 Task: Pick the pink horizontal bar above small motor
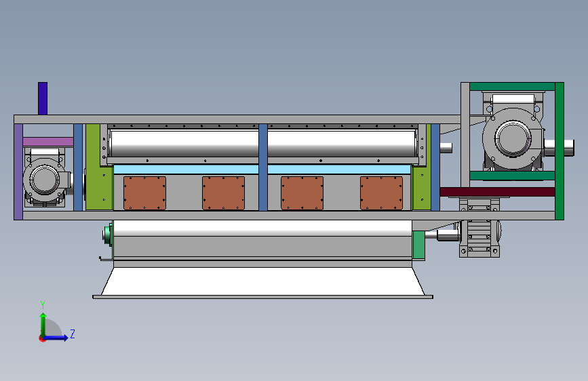pos(48,142)
